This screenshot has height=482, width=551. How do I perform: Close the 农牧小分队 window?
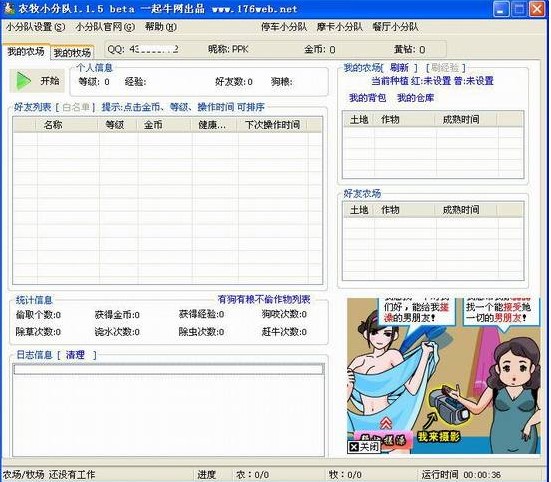coord(537,9)
